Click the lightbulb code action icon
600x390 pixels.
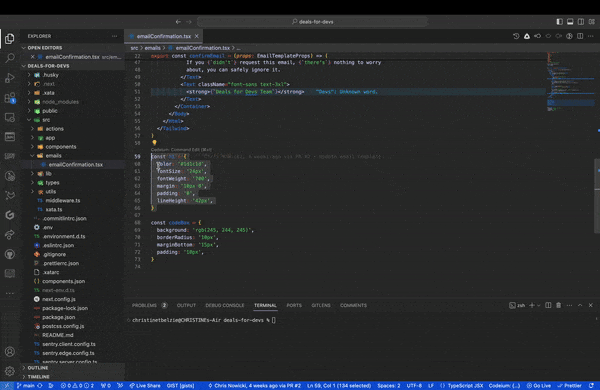click(154, 143)
